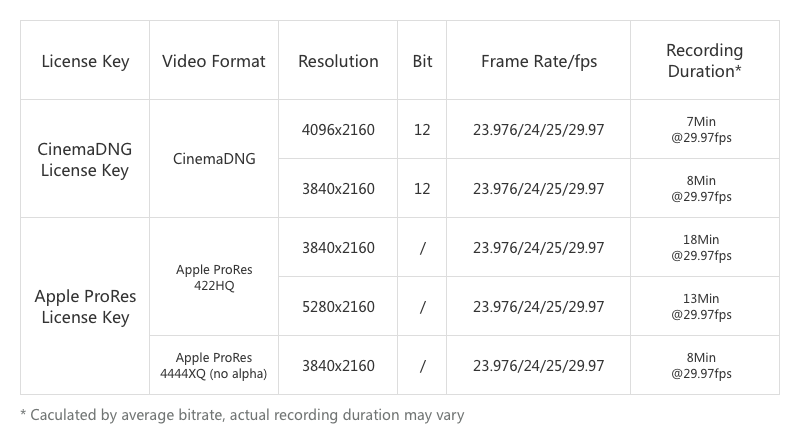Click the 4096x2160 resolution cell

point(338,130)
